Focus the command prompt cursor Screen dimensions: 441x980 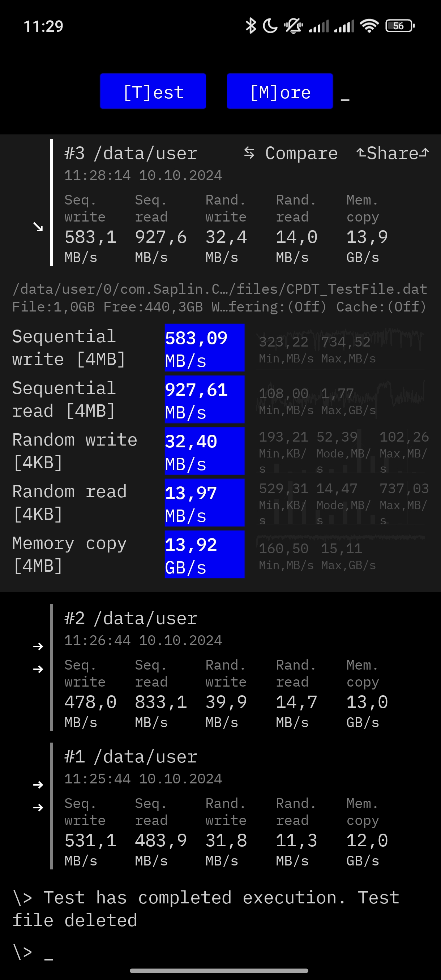point(49,953)
